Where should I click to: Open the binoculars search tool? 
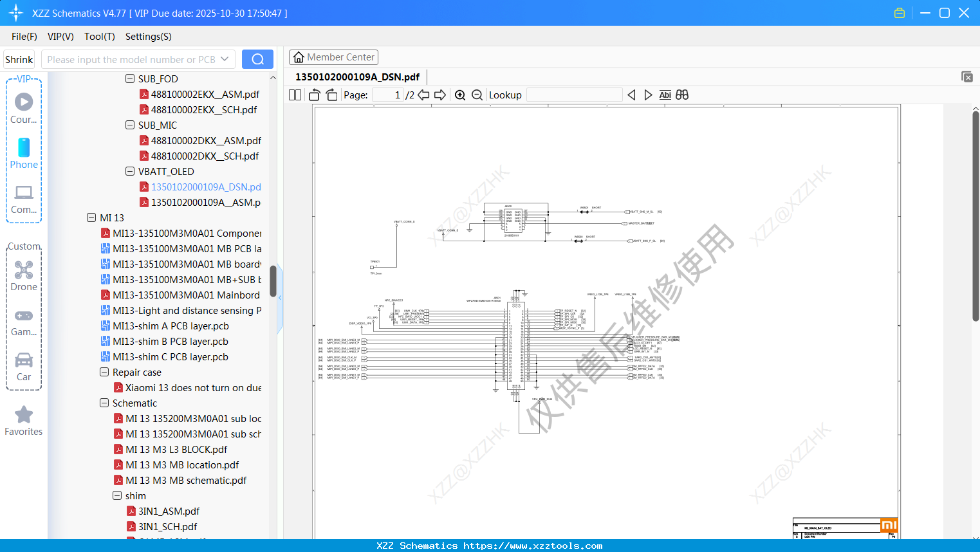click(x=682, y=95)
